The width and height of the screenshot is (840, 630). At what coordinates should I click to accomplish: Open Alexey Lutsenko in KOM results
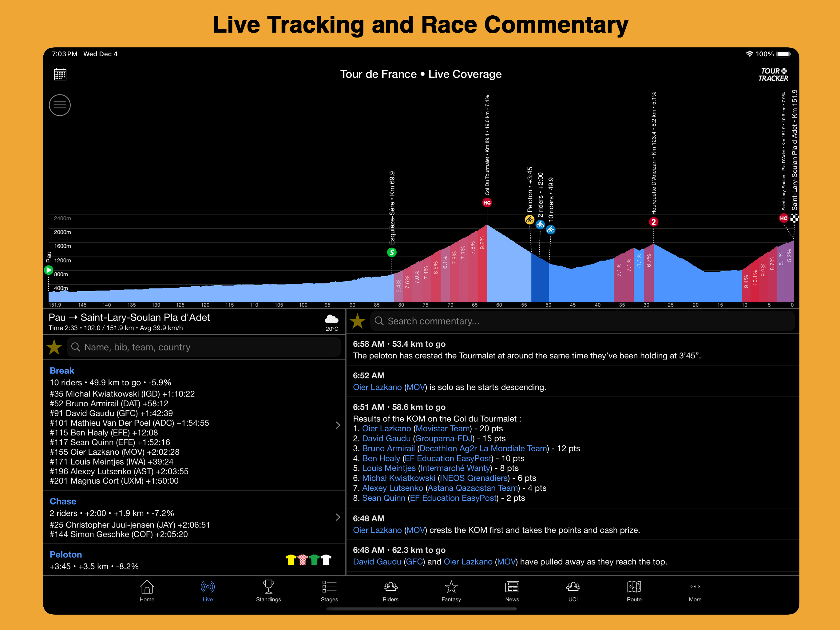click(393, 488)
